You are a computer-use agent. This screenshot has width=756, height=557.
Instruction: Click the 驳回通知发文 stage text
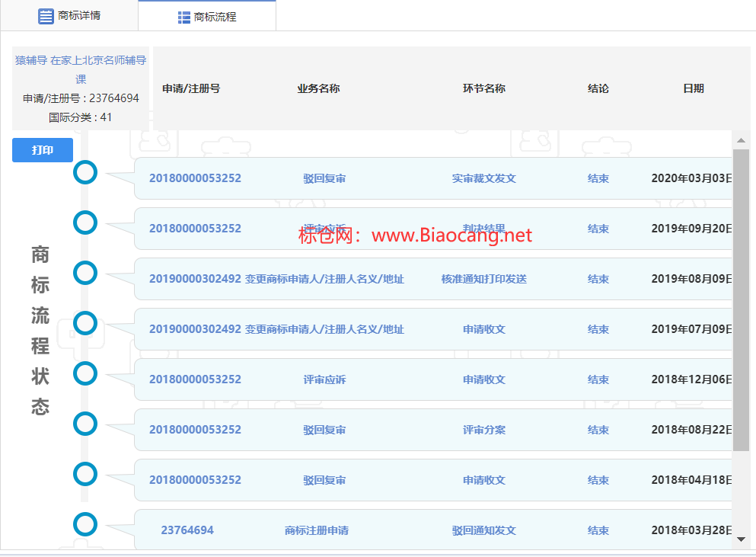coord(484,530)
